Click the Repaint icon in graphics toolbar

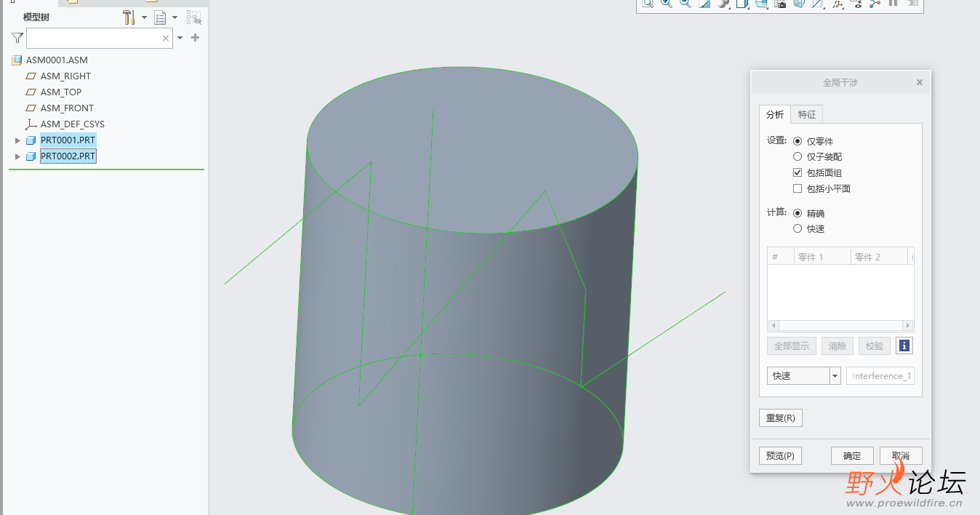point(704,4)
